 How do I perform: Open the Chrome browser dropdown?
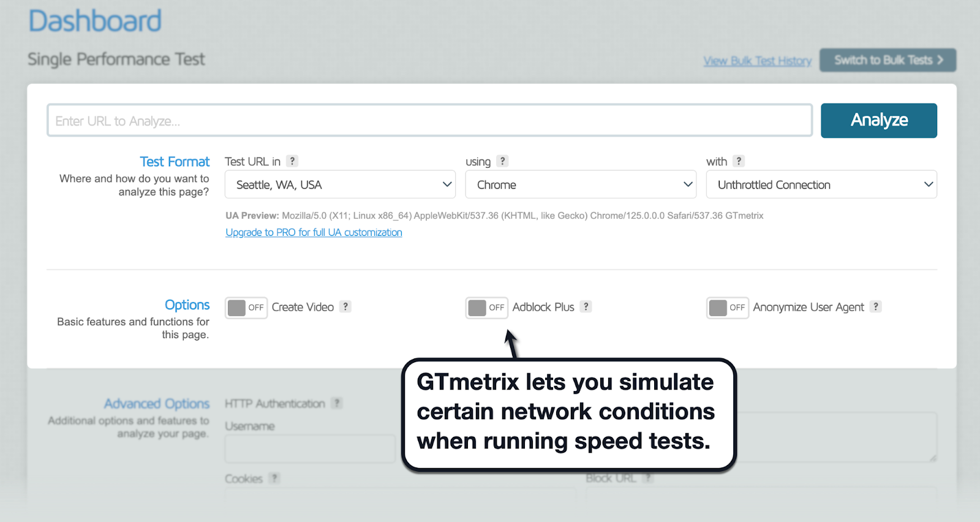(x=581, y=184)
